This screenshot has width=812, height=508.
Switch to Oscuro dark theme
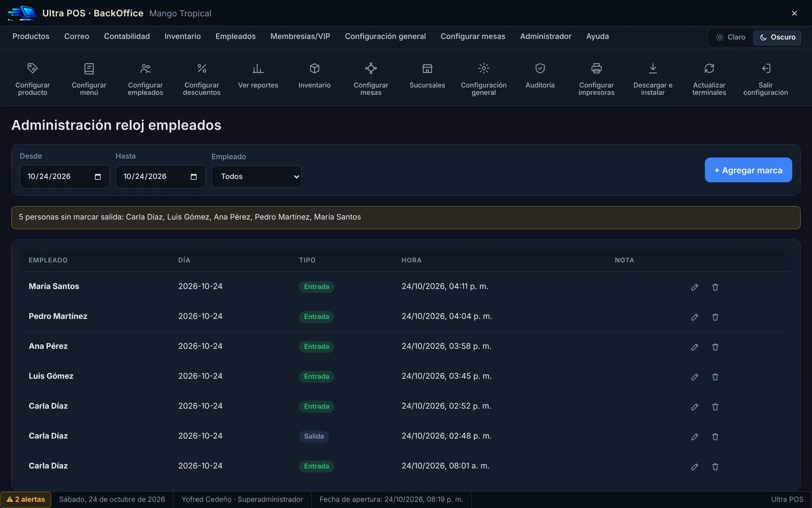coord(777,37)
